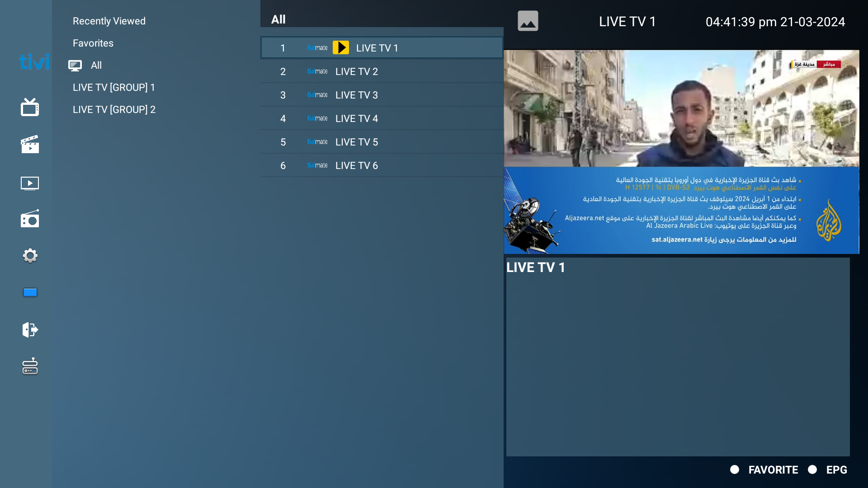Click the EPG button
868x488 pixels.
point(837,470)
